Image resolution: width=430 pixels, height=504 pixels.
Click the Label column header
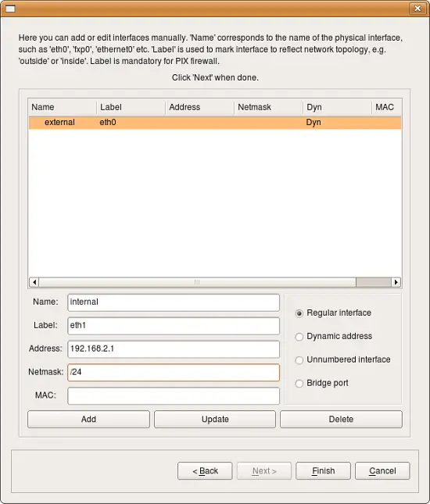pyautogui.click(x=131, y=107)
